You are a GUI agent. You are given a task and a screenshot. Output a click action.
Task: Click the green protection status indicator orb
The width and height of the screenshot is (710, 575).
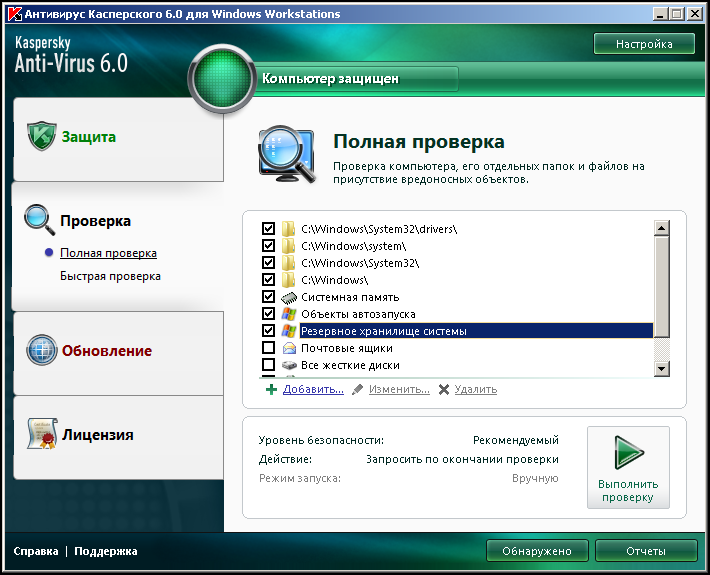(x=221, y=79)
